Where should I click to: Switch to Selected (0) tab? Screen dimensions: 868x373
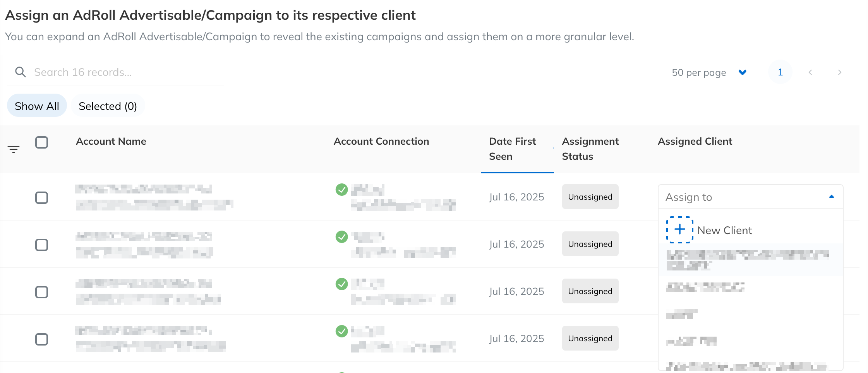108,106
